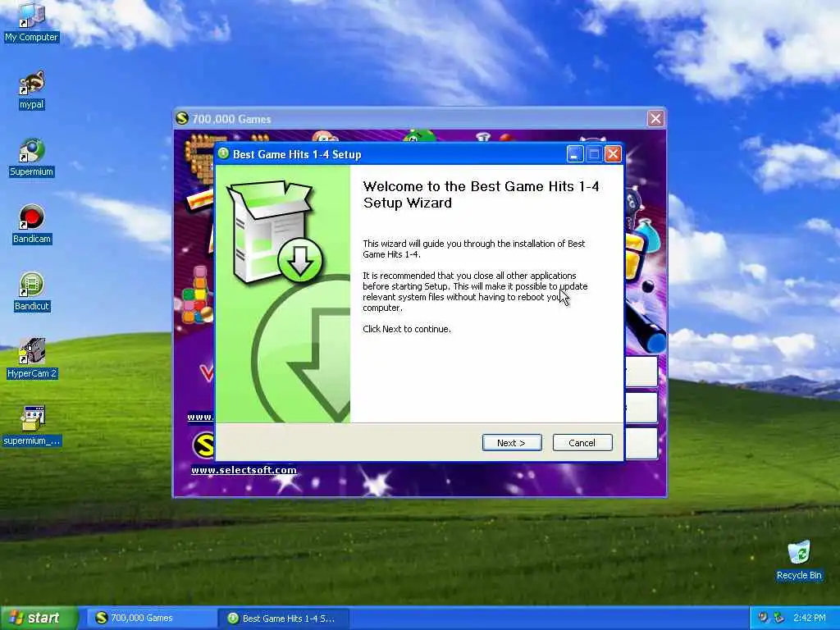This screenshot has height=630, width=840.
Task: Select the mypal desktop shortcut
Action: pyautogui.click(x=32, y=90)
